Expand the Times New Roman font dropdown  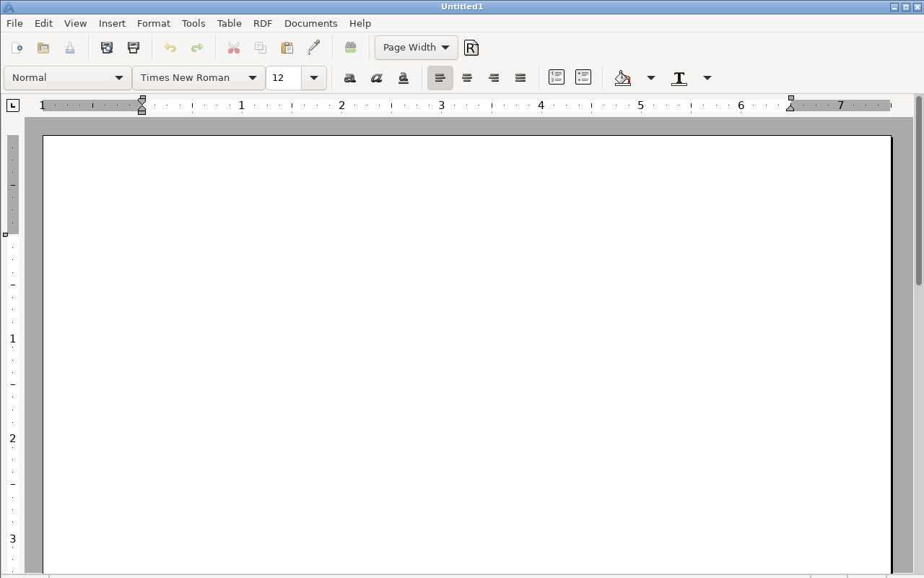click(199, 78)
